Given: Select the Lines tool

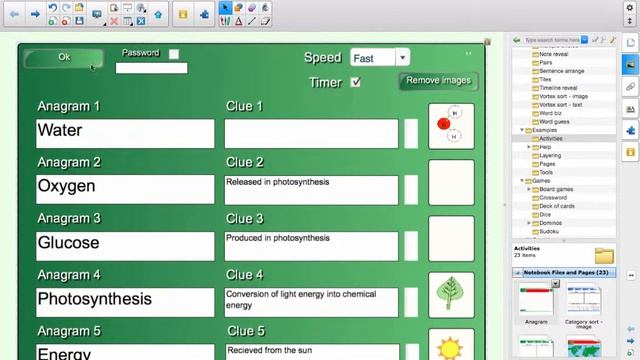Looking at the screenshot, I should (x=252, y=21).
